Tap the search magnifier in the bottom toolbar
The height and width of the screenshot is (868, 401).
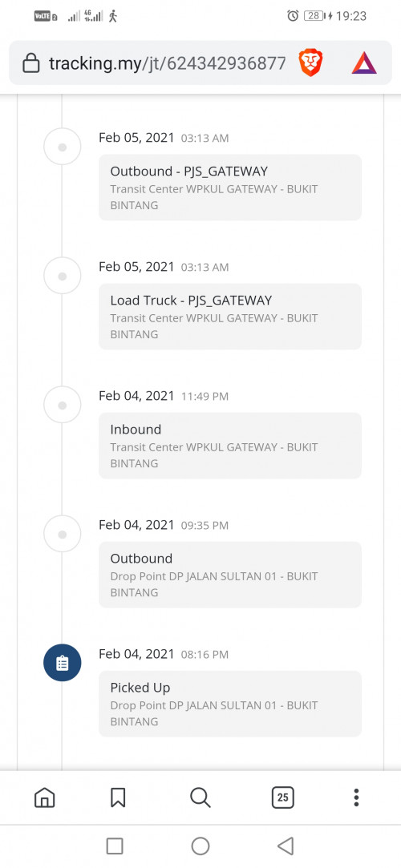point(200,797)
